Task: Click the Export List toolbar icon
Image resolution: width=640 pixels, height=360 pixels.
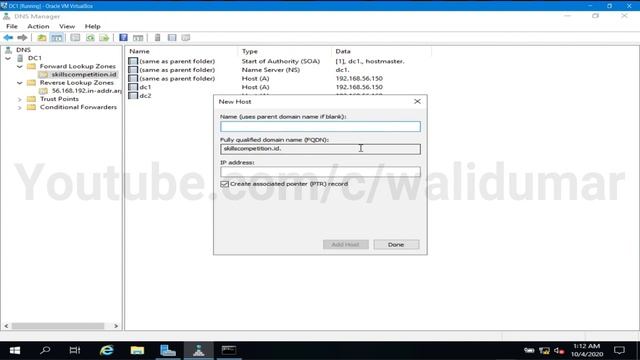Action: click(x=104, y=38)
